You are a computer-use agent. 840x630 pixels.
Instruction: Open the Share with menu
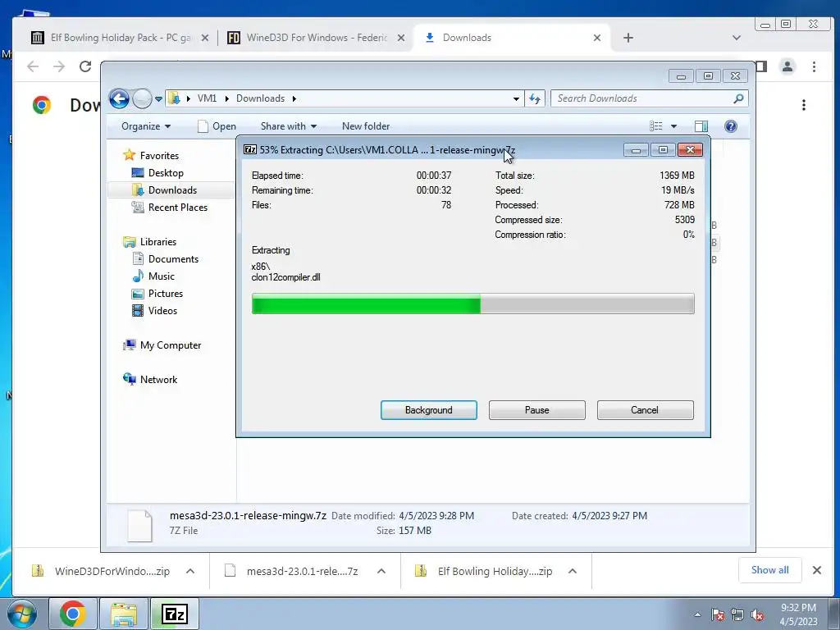pos(288,126)
